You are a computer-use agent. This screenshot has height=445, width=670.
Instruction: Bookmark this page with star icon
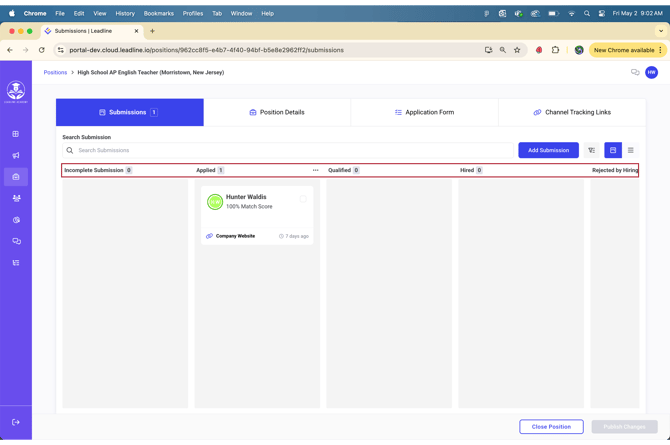(x=517, y=50)
